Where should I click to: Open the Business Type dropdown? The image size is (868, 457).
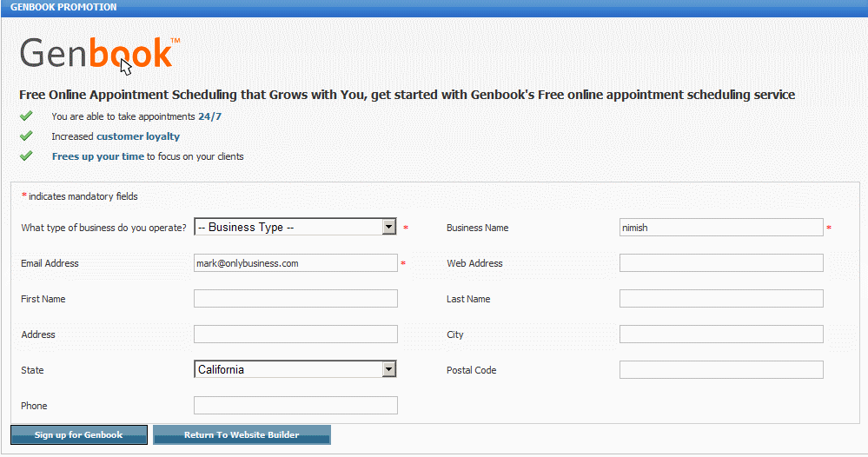click(295, 227)
